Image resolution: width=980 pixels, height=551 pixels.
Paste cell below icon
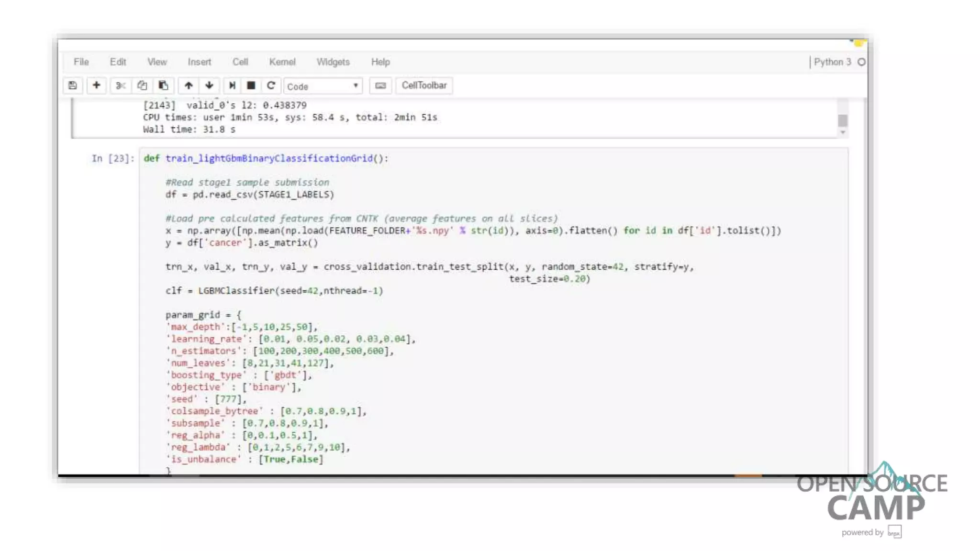click(x=163, y=86)
